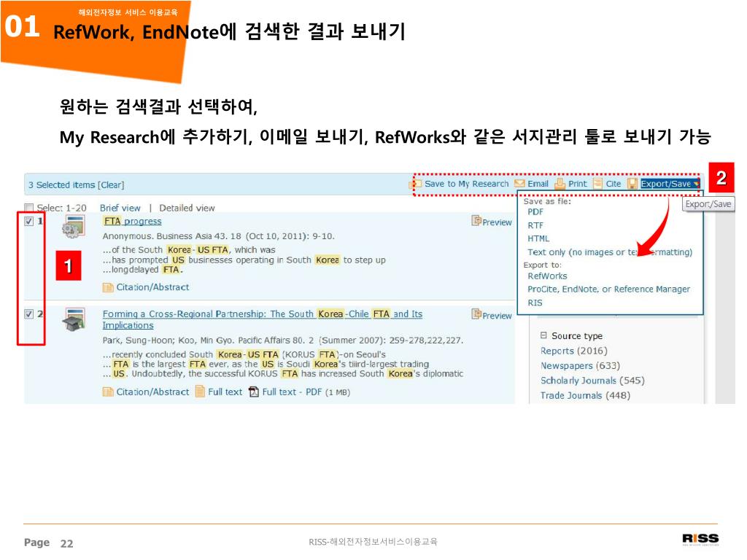
Task: Click the Preview link for result 2
Action: point(497,316)
